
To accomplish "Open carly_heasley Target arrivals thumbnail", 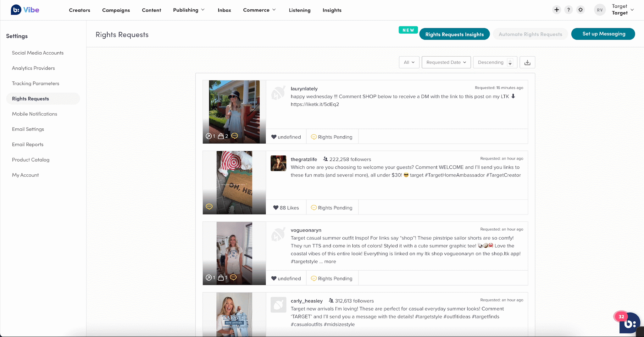I will pyautogui.click(x=234, y=314).
